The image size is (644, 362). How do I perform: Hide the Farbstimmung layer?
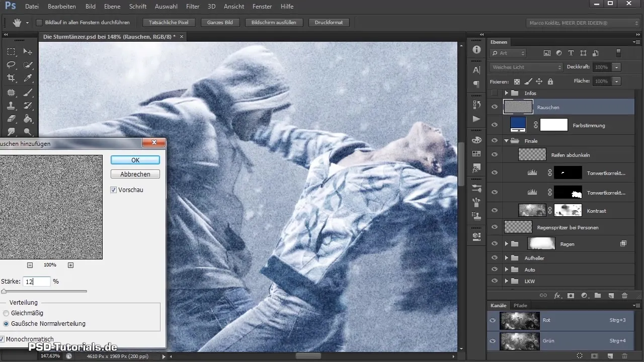click(x=494, y=125)
